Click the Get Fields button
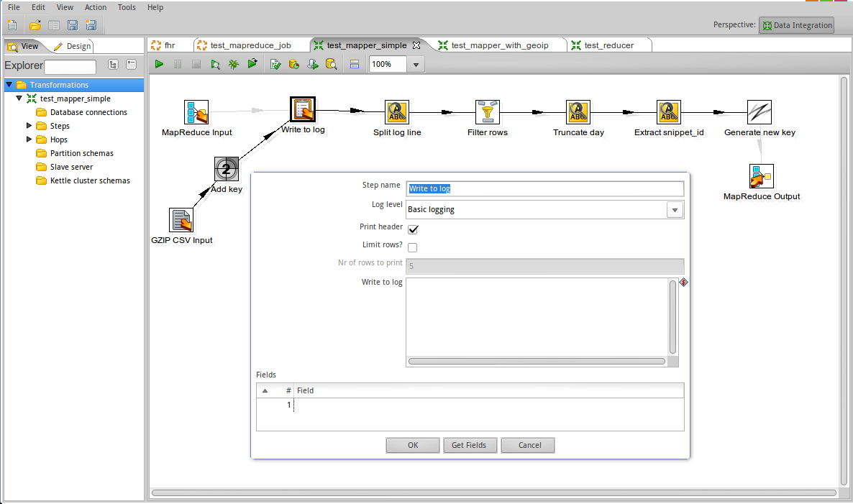This screenshot has width=853, height=504. click(x=470, y=445)
